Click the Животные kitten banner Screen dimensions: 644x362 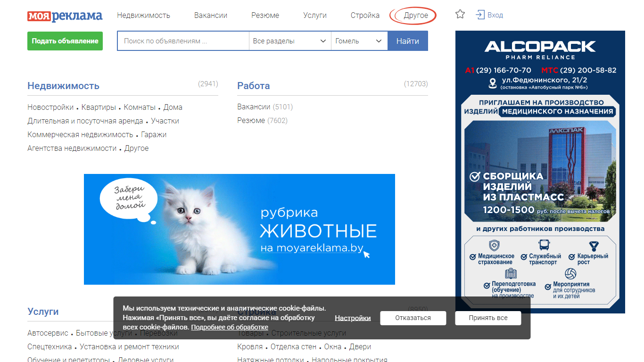[x=239, y=229]
